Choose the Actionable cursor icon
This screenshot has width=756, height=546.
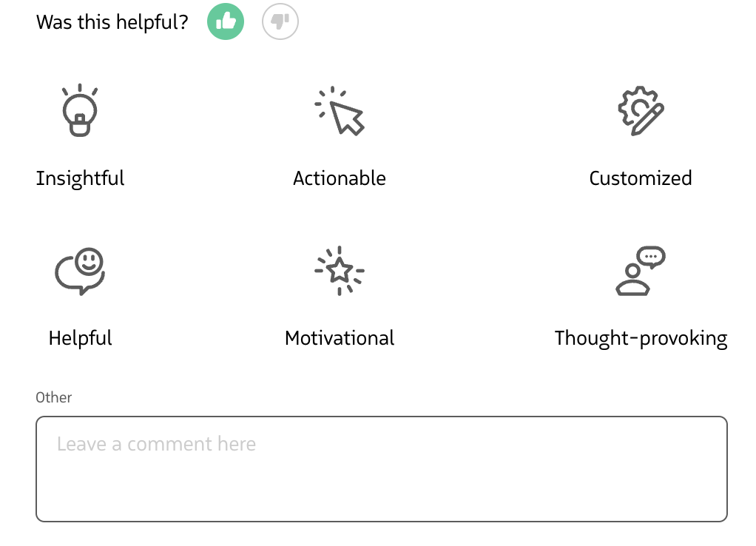tap(340, 112)
